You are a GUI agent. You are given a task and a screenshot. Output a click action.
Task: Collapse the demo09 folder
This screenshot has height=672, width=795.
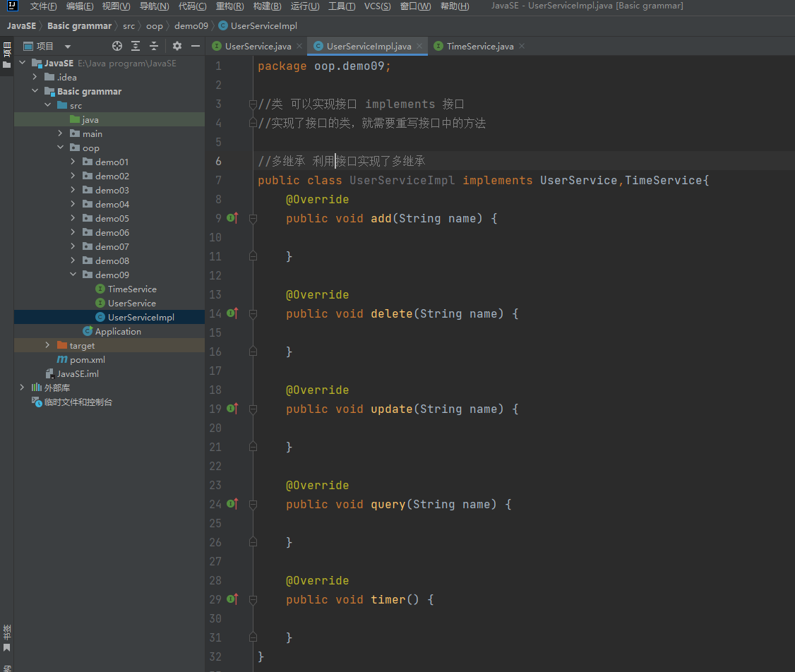pos(73,275)
